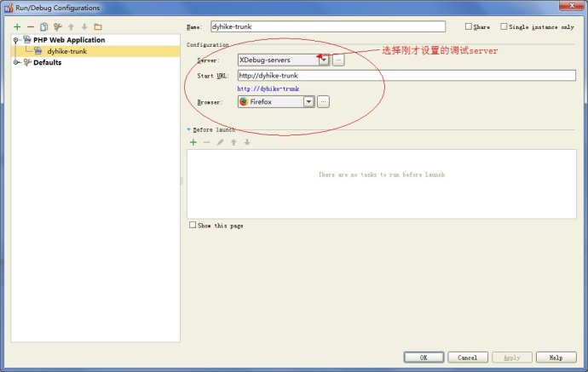The image size is (588, 372).
Task: Add a new configuration with the plus icon
Action: [x=17, y=27]
